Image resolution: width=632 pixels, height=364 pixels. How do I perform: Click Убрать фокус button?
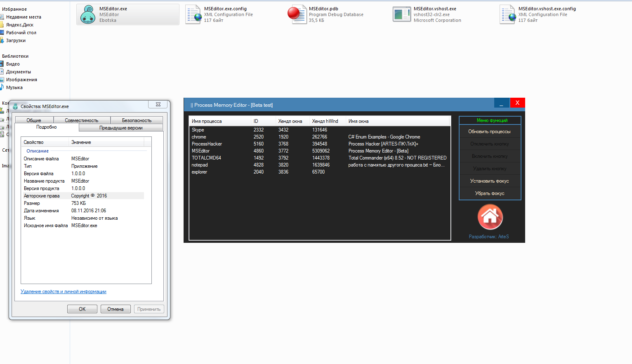tap(490, 193)
